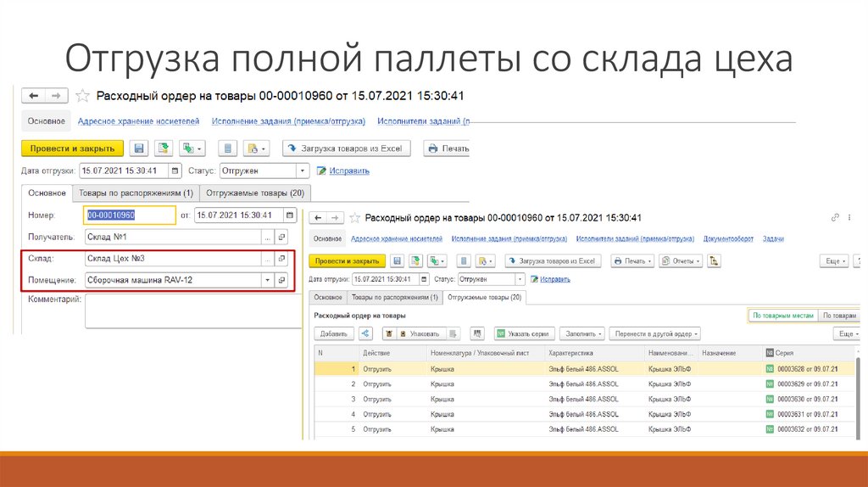The width and height of the screenshot is (868, 487).
Task: Open calendar for Дата отгрузки in front window
Action: [424, 279]
